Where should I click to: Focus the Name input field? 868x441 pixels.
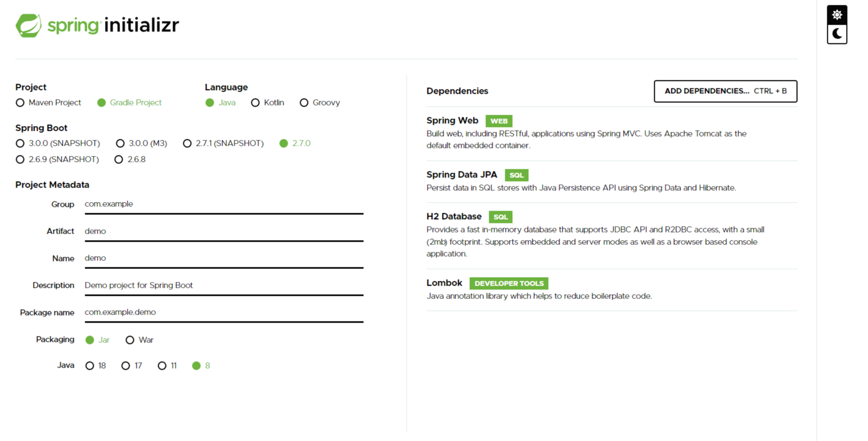point(224,258)
